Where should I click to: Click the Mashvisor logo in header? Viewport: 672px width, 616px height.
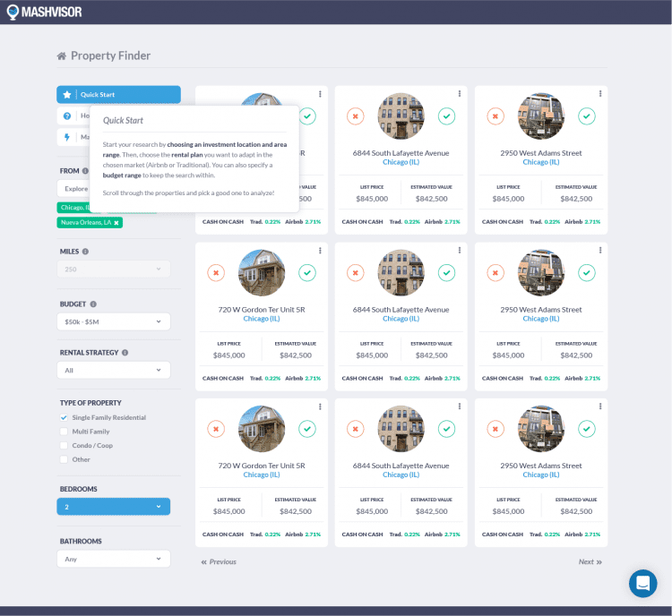[44, 13]
